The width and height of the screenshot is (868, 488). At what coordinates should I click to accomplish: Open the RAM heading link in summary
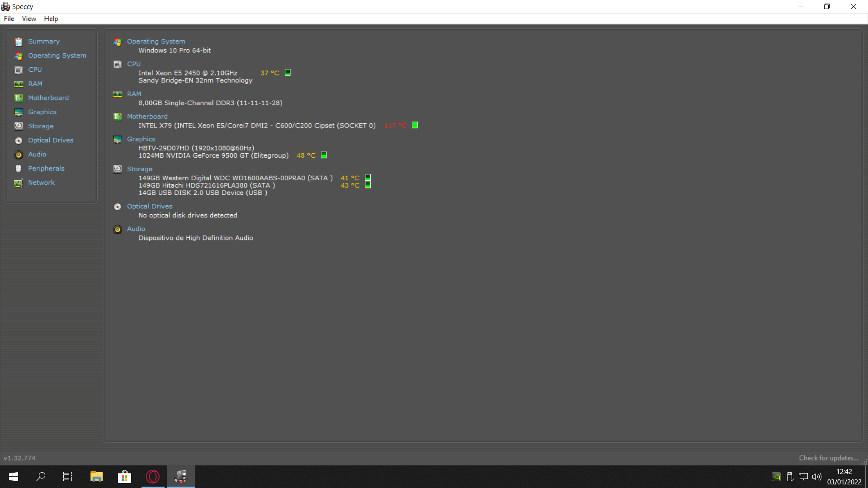(134, 94)
